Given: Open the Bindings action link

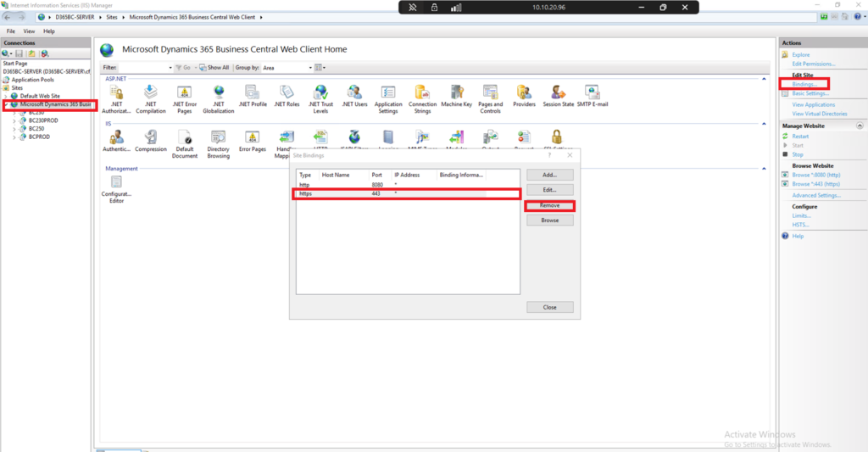Looking at the screenshot, I should pos(804,84).
